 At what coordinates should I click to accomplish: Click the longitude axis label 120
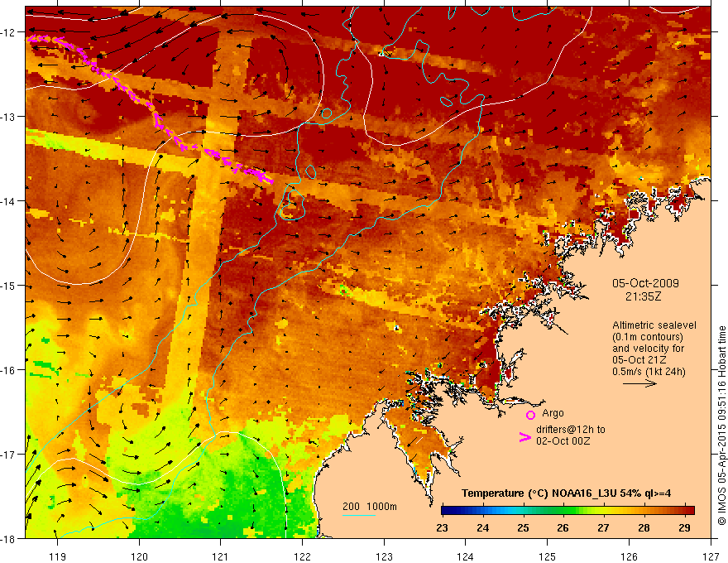pyautogui.click(x=139, y=556)
